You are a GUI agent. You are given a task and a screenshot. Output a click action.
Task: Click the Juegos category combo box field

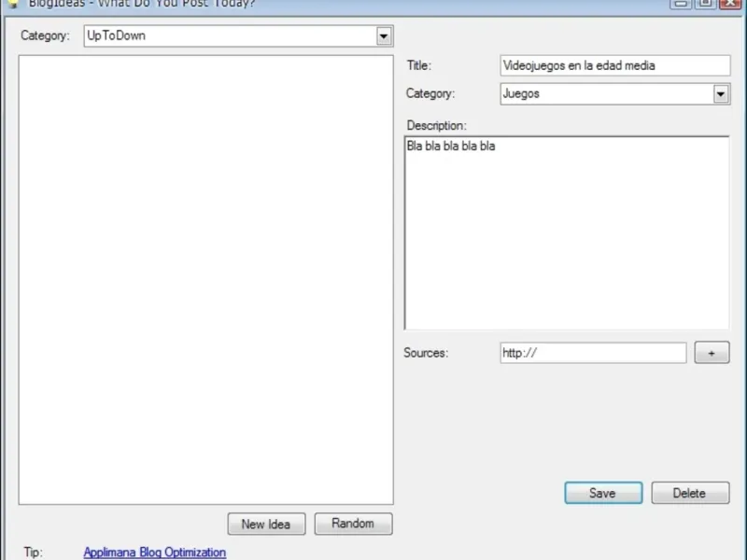pos(615,94)
